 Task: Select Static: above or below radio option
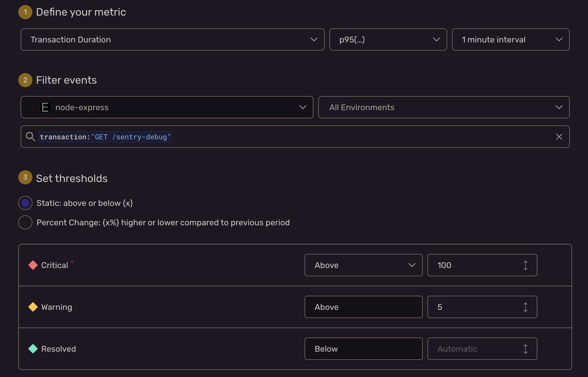pyautogui.click(x=25, y=203)
